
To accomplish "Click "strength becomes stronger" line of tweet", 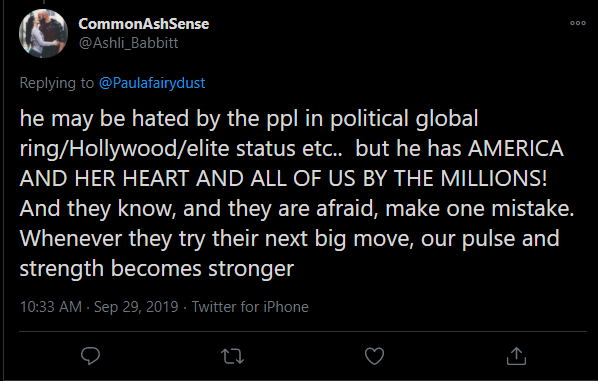I will tap(157, 268).
